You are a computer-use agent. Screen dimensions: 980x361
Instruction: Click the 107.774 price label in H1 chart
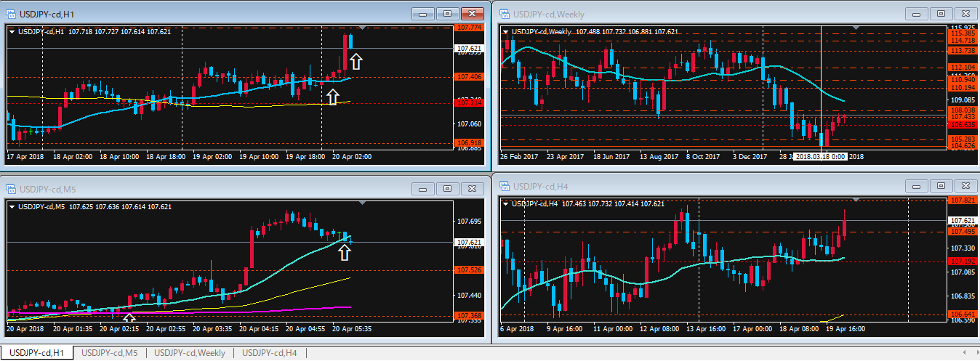[469, 28]
